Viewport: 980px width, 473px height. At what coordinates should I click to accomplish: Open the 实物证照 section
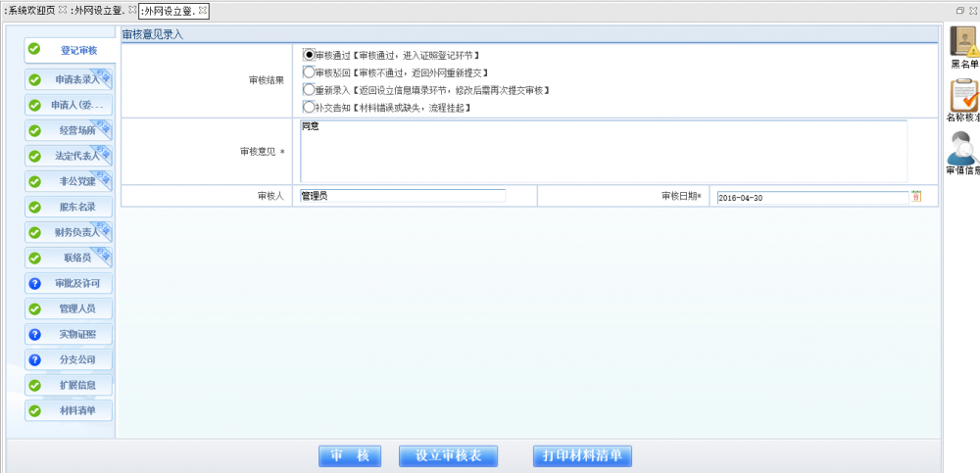[x=69, y=334]
